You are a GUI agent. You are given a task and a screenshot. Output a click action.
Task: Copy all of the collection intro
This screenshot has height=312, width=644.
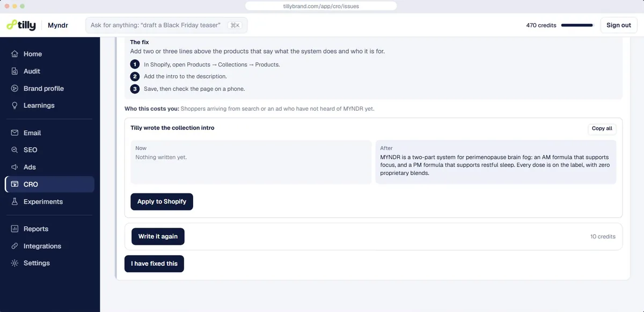[602, 128]
